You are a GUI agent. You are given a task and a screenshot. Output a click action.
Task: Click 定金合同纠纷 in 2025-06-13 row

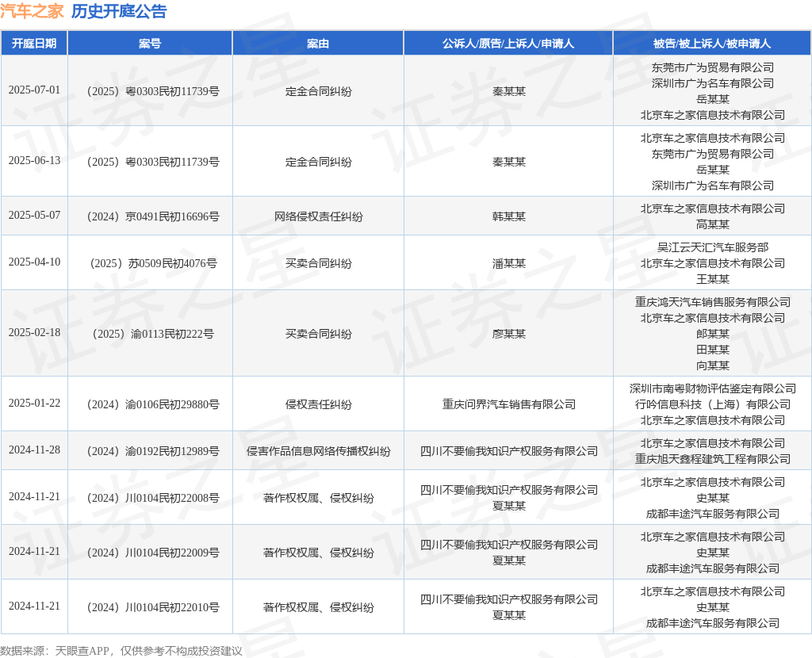318,162
